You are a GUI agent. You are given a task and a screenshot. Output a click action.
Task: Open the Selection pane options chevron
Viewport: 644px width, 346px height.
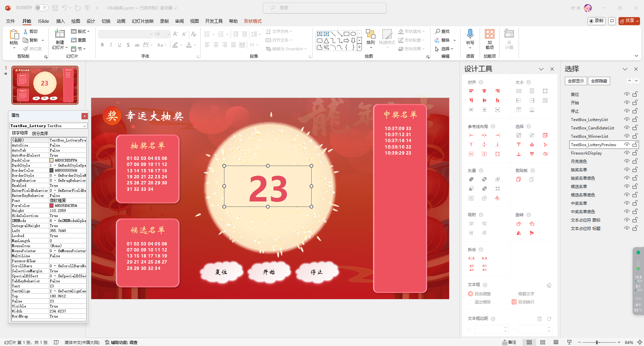click(625, 69)
